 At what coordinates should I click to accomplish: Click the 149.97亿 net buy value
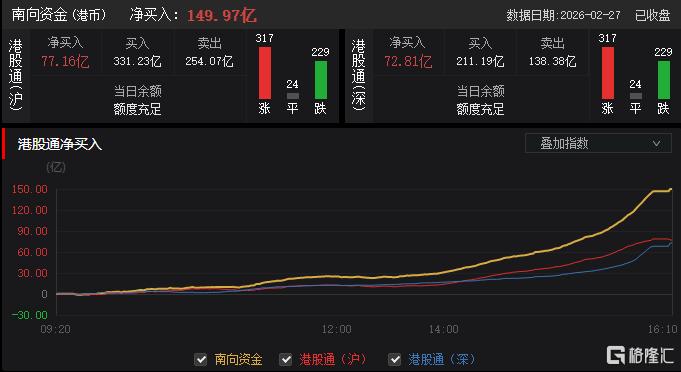[x=221, y=16]
